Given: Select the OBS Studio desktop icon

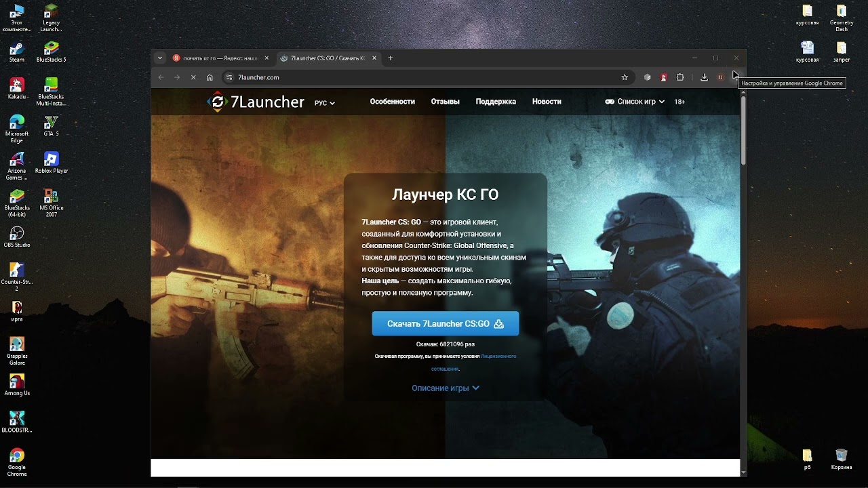Looking at the screenshot, I should click(17, 237).
